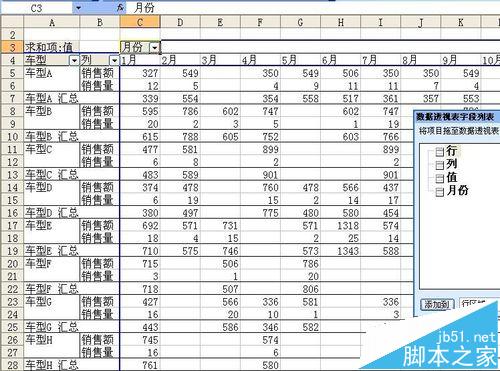Click the 车型H 汇总 subtotal label
500x371 pixels.
pyautogui.click(x=52, y=365)
